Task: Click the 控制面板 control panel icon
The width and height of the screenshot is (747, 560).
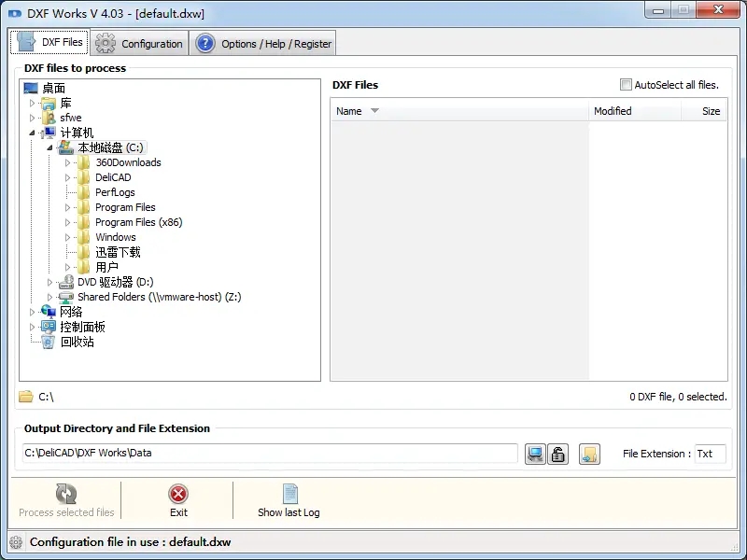Action: click(49, 327)
